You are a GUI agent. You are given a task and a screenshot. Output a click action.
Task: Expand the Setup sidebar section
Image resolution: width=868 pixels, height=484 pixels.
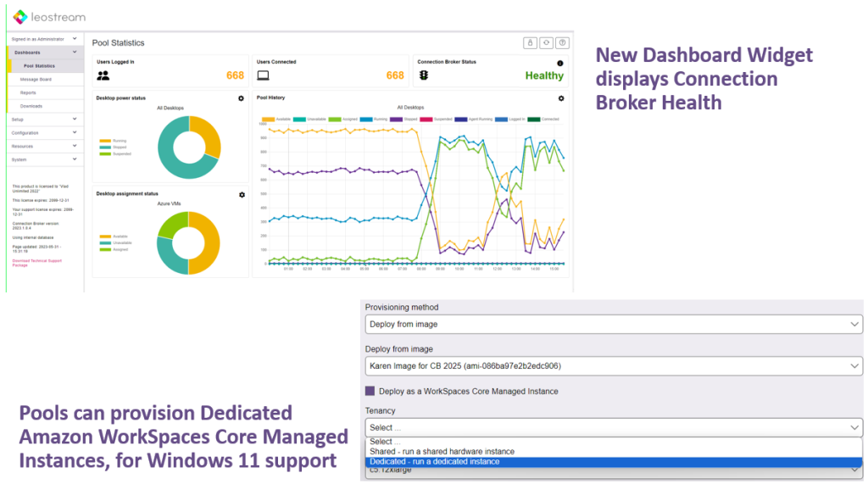point(44,120)
